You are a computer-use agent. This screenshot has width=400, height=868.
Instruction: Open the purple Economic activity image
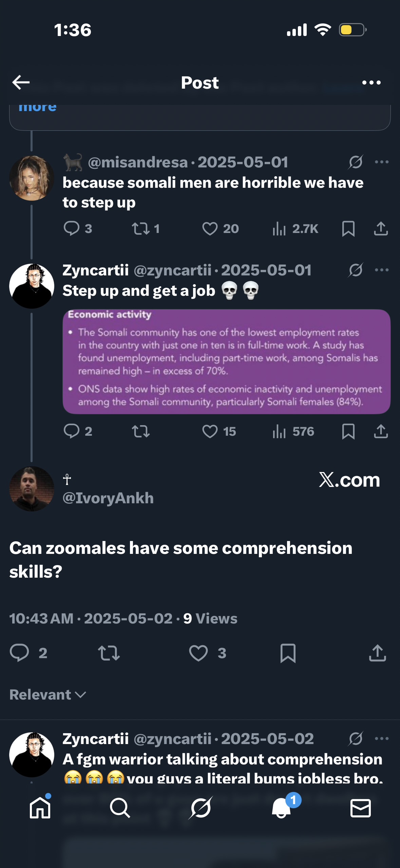click(x=226, y=361)
